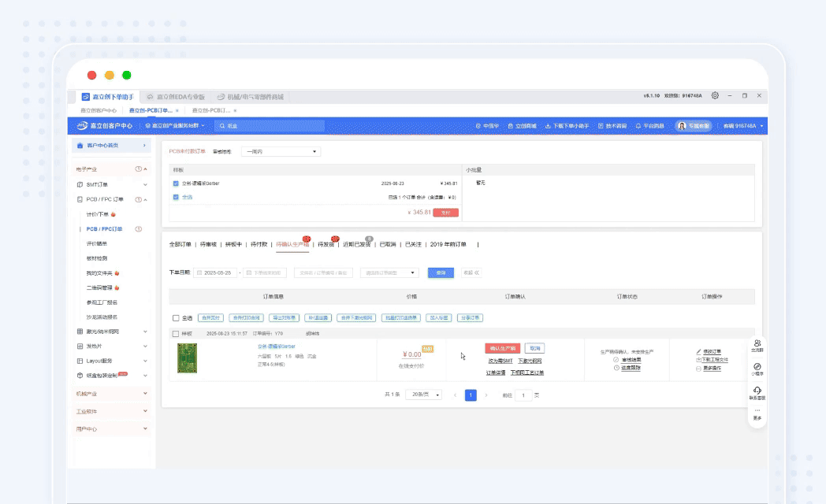Open the 2019 年前订单 tab
The width and height of the screenshot is (826, 504).
pos(448,245)
